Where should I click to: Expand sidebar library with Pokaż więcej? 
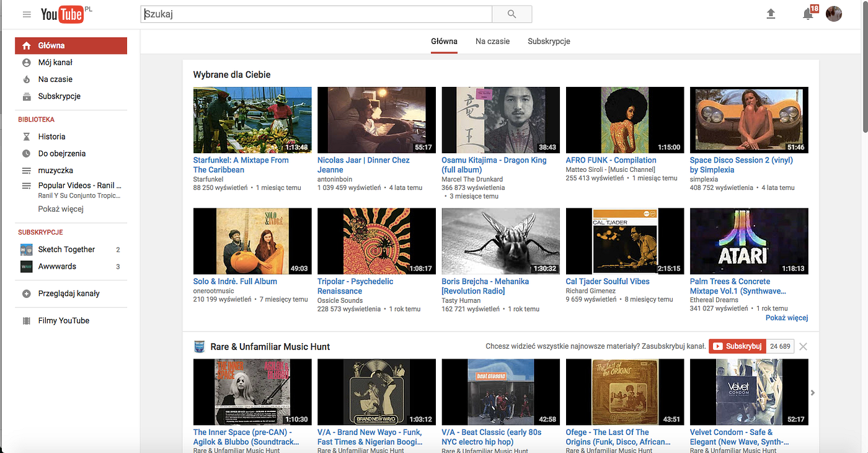coord(61,209)
